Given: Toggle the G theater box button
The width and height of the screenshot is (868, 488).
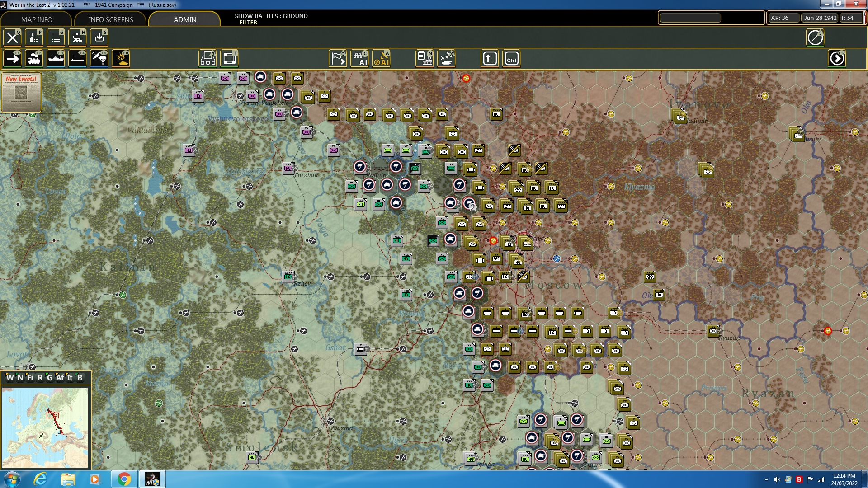Looking at the screenshot, I should tap(50, 378).
